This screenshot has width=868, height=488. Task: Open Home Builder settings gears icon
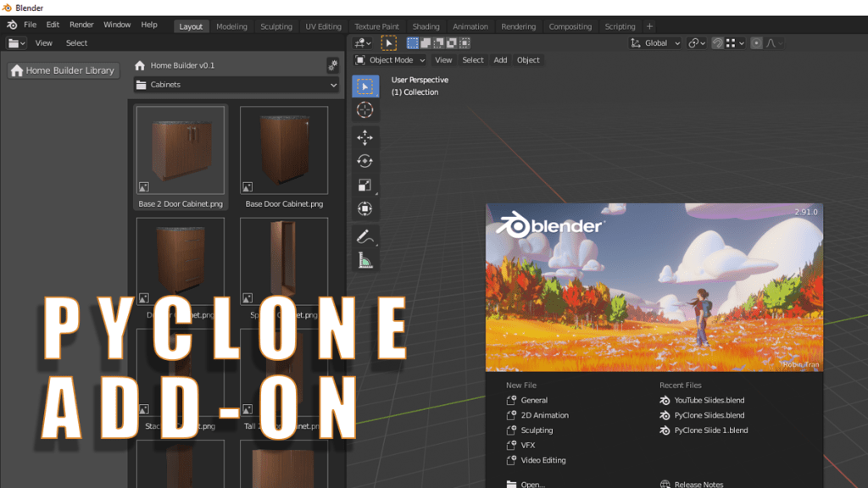click(x=332, y=65)
